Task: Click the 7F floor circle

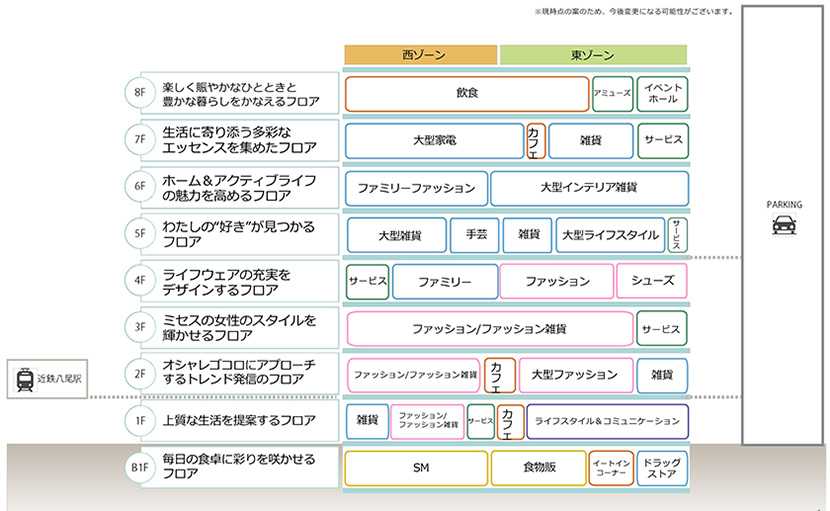Action: (140, 140)
